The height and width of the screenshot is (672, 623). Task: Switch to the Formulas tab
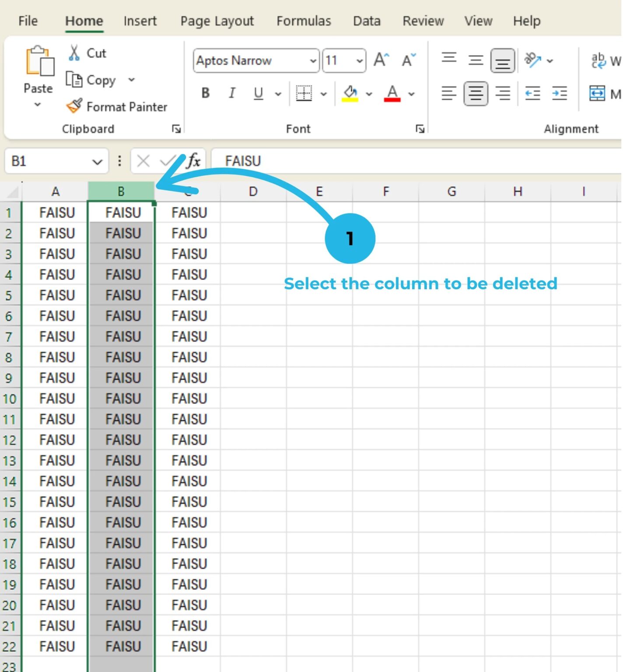click(x=304, y=21)
